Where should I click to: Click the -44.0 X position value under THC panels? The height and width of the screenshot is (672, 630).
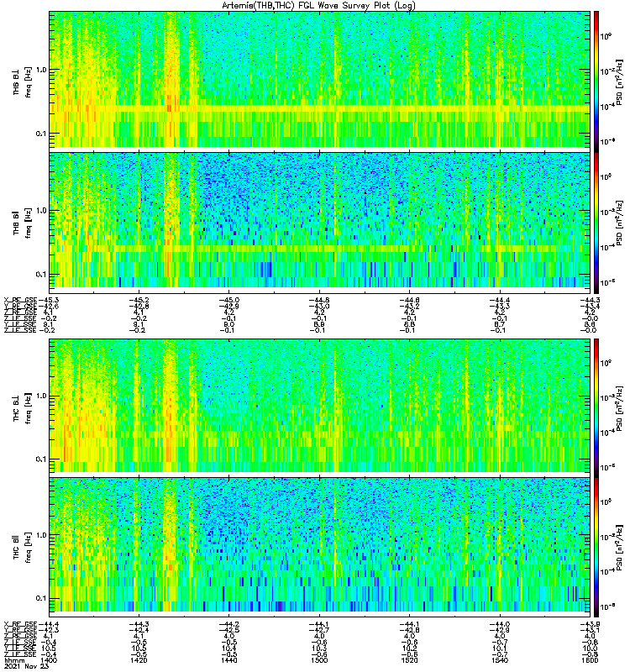[x=499, y=624]
